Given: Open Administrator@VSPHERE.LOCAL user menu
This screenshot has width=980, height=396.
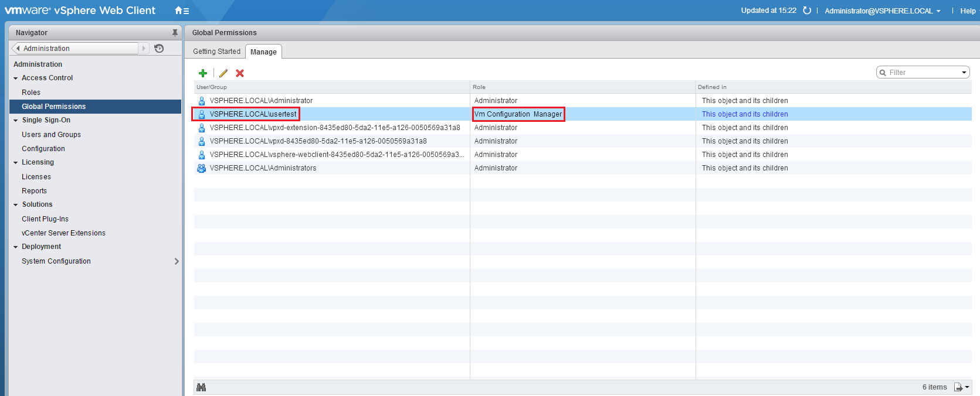Looking at the screenshot, I should [882, 11].
